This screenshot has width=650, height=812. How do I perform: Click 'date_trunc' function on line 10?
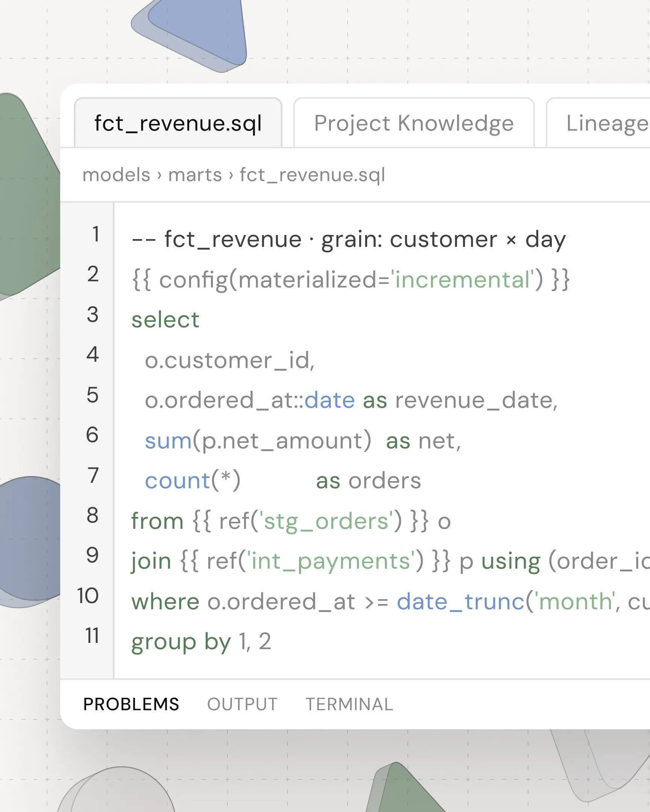pos(460,602)
